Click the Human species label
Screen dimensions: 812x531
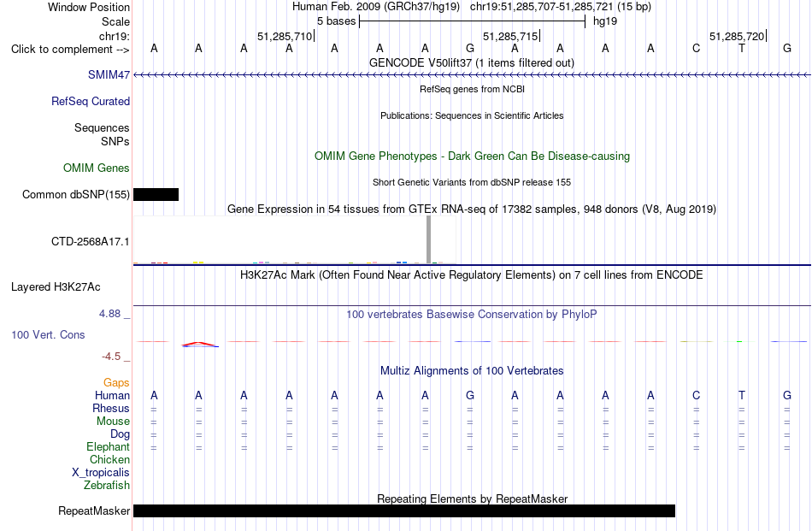[112, 395]
